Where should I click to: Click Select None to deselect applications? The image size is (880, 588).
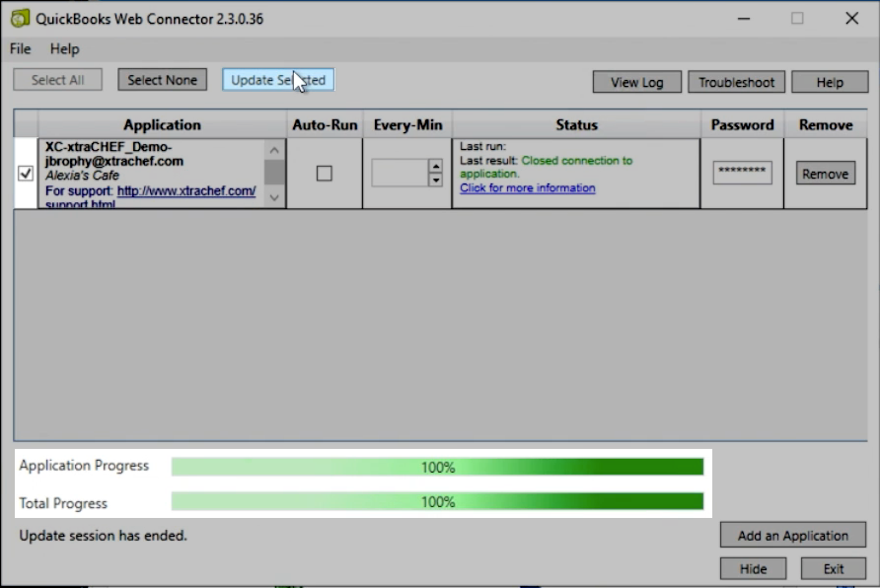pyautogui.click(x=162, y=80)
